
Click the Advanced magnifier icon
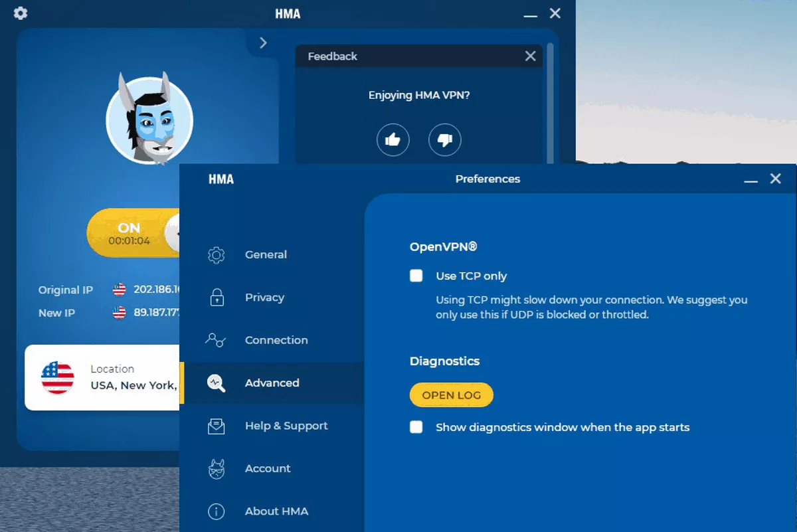217,383
